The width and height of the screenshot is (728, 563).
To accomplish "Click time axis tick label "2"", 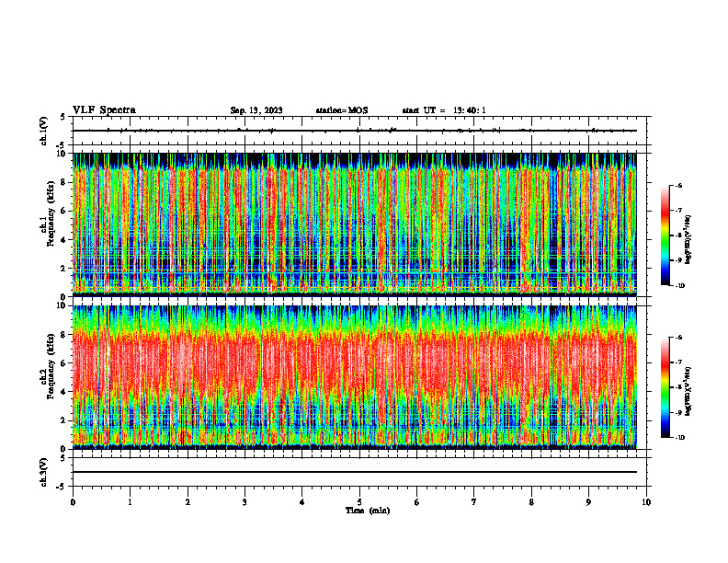I will [x=188, y=502].
